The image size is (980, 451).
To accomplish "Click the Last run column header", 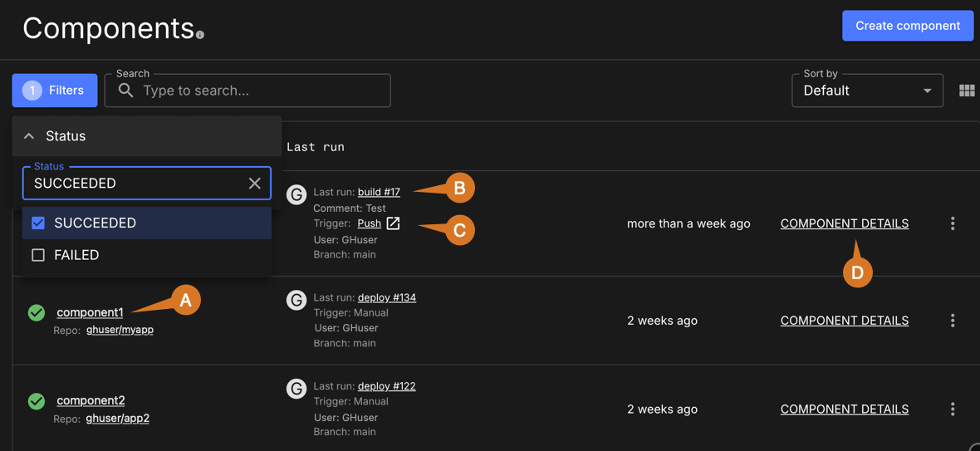I will tap(315, 147).
